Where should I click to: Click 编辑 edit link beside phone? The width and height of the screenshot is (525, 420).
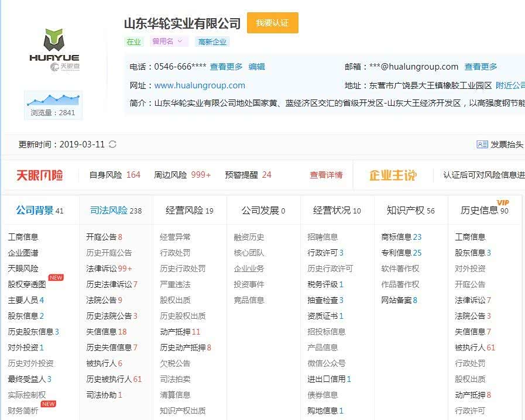point(257,67)
